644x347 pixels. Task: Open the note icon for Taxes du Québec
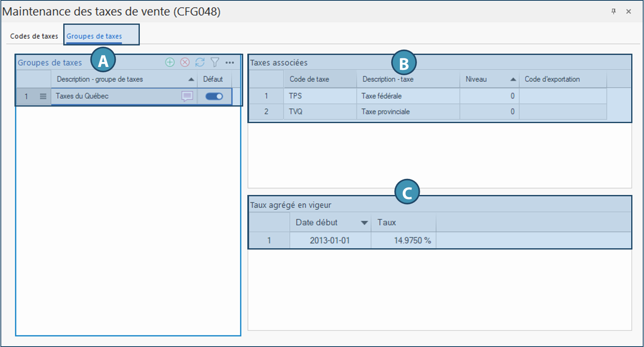click(x=187, y=96)
